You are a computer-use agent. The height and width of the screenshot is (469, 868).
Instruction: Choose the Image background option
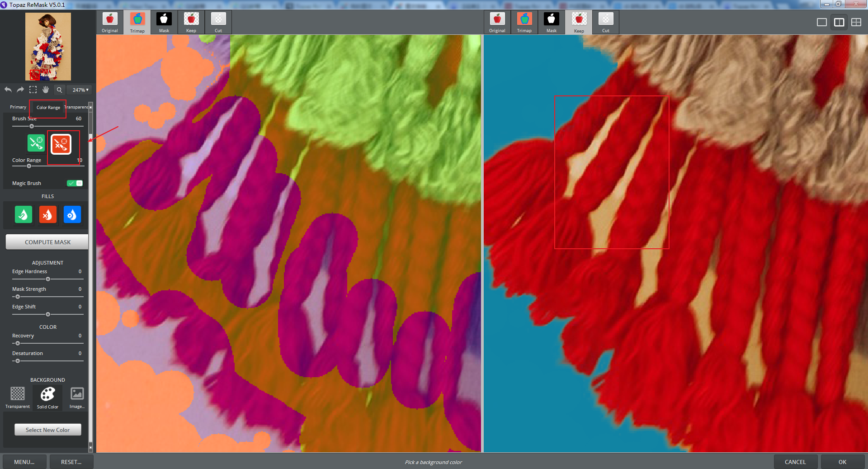(77, 398)
